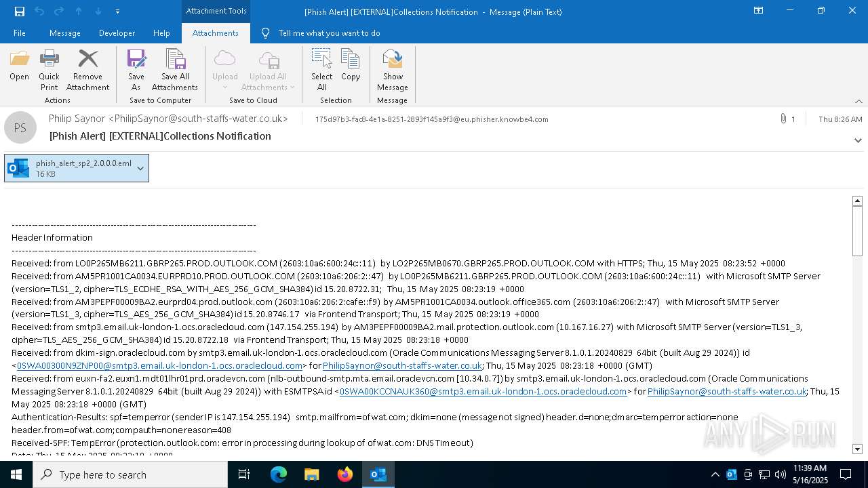This screenshot has width=868, height=488.
Task: Click the Outlook icon in the system tray
Action: pos(732,474)
